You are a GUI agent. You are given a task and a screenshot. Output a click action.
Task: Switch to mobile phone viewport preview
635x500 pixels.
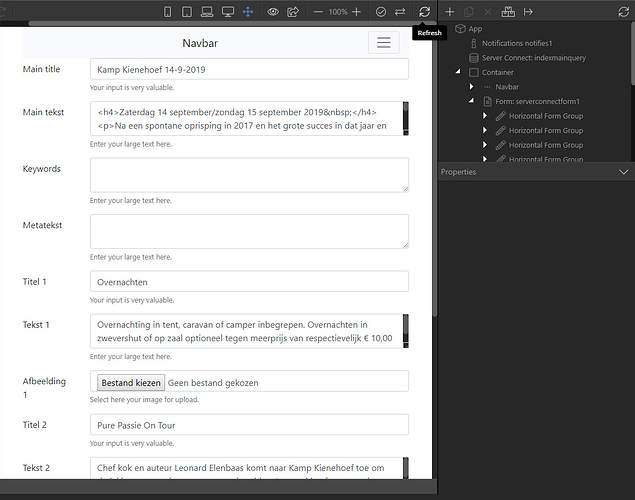tap(167, 12)
